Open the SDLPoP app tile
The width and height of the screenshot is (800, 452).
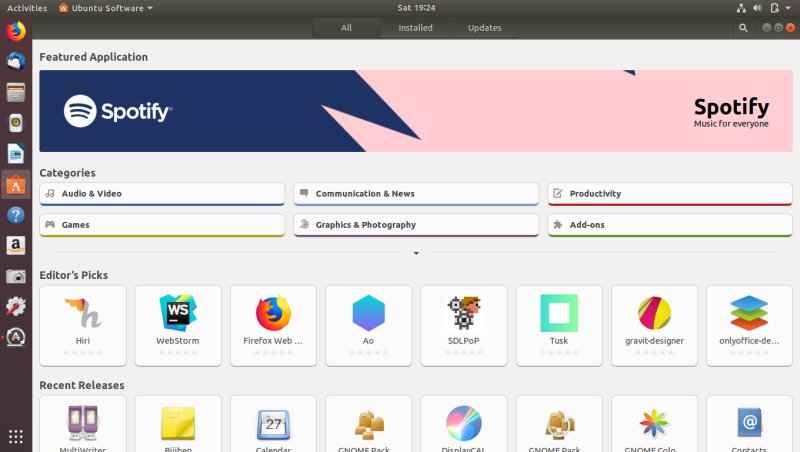point(464,323)
